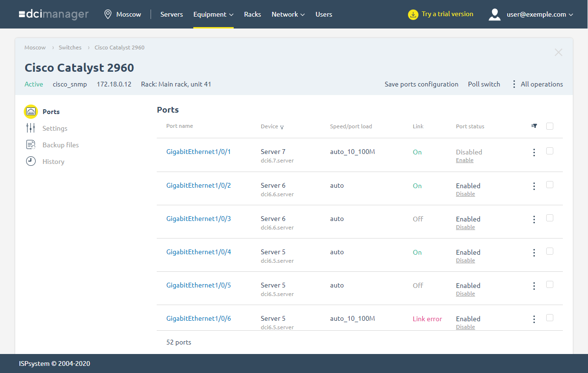Switch to the Backup files section

tap(61, 145)
